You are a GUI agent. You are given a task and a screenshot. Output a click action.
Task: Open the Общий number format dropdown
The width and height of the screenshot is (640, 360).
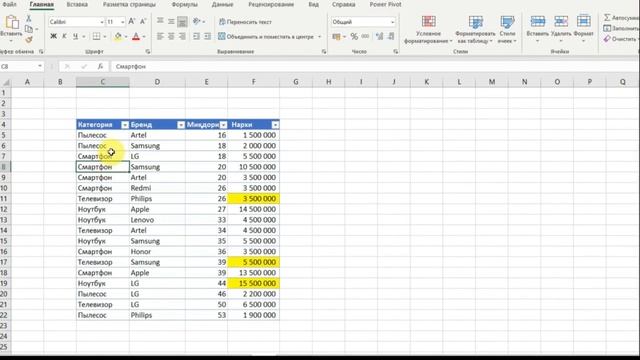[x=393, y=22]
